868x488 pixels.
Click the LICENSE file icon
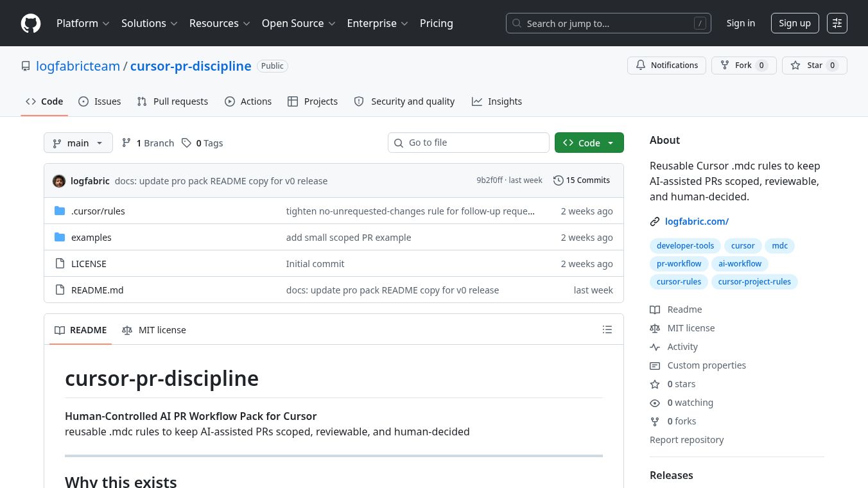pyautogui.click(x=60, y=263)
